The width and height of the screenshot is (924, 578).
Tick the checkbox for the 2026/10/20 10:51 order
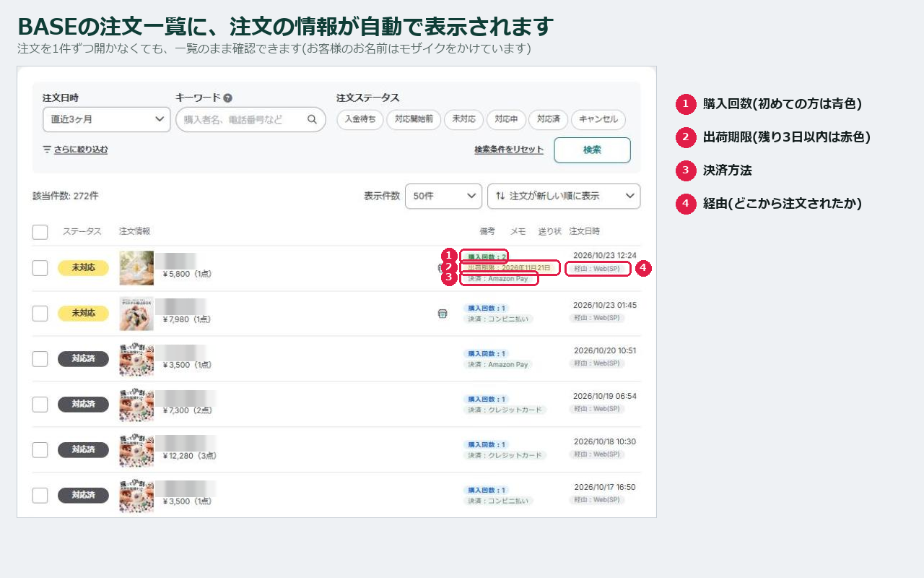click(40, 359)
